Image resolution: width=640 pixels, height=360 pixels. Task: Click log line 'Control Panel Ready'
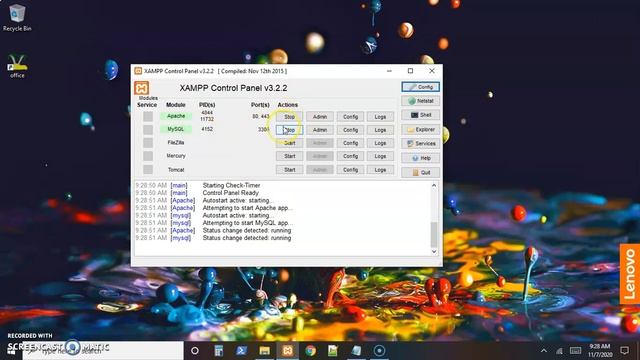pyautogui.click(x=231, y=193)
